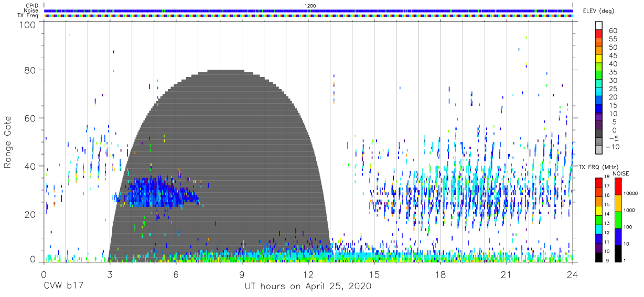This screenshot has height=297, width=644.
Task: Click the red 17-18 MHz TX FRQ swatch
Action: click(599, 182)
